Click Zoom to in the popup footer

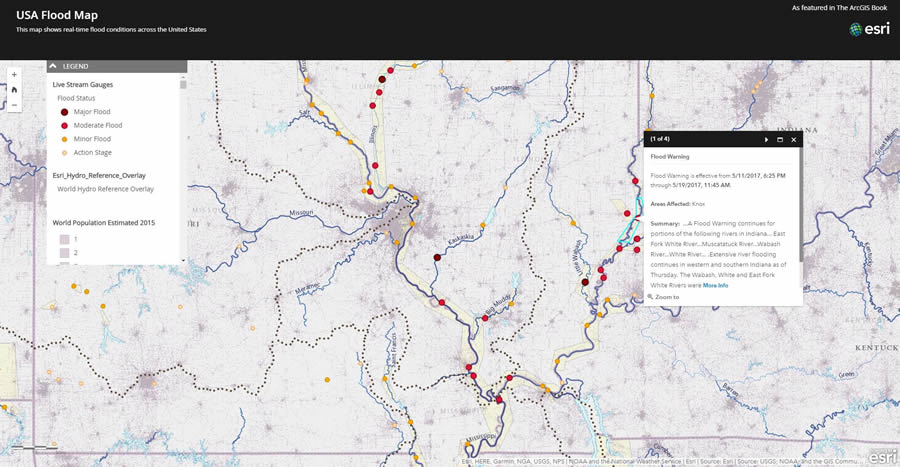[664, 297]
